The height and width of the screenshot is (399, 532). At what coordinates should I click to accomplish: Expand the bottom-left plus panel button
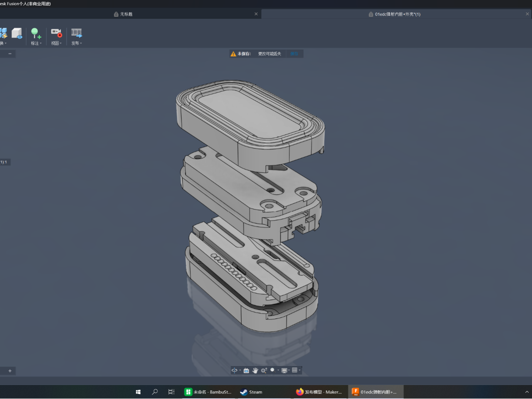click(x=10, y=371)
